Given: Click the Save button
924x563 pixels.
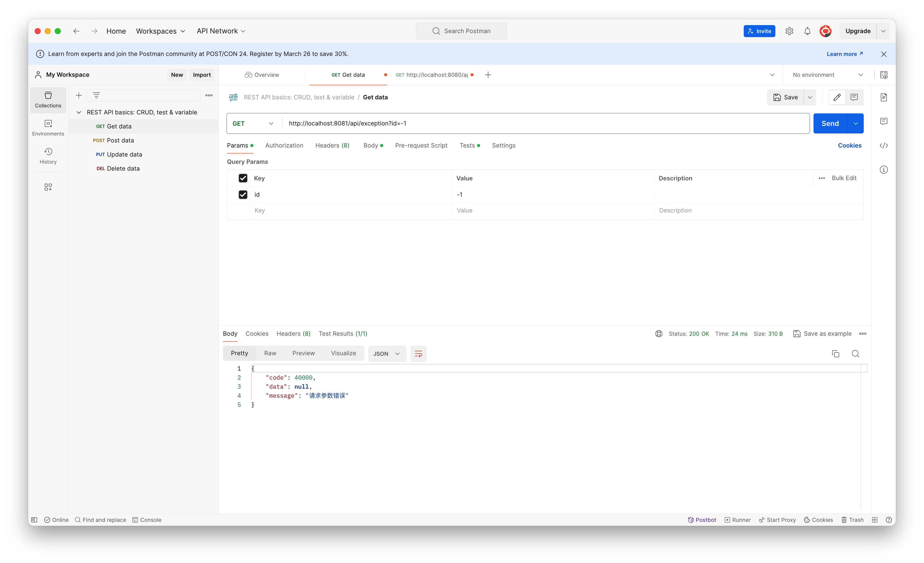Looking at the screenshot, I should point(785,97).
